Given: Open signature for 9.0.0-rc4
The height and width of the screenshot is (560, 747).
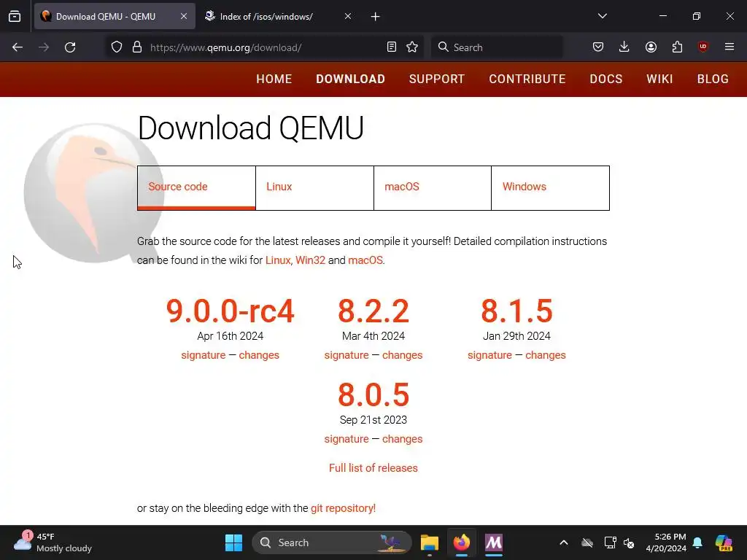Looking at the screenshot, I should click(x=204, y=355).
